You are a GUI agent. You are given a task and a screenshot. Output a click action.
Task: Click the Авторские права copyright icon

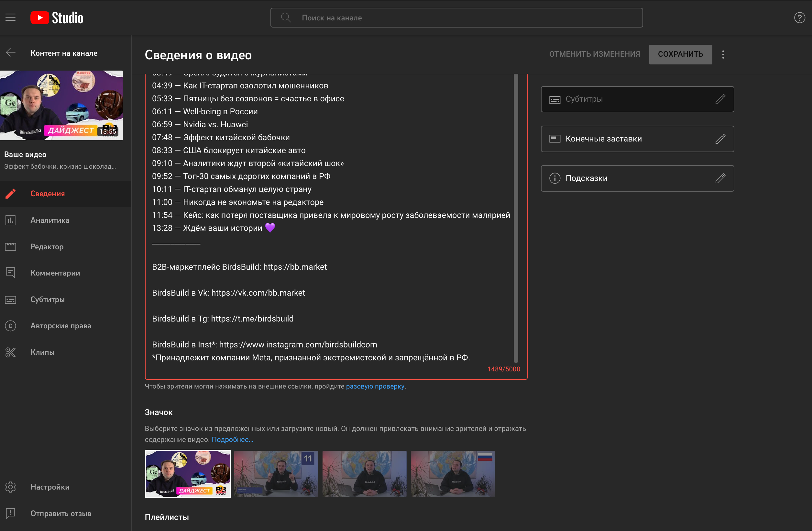[11, 326]
